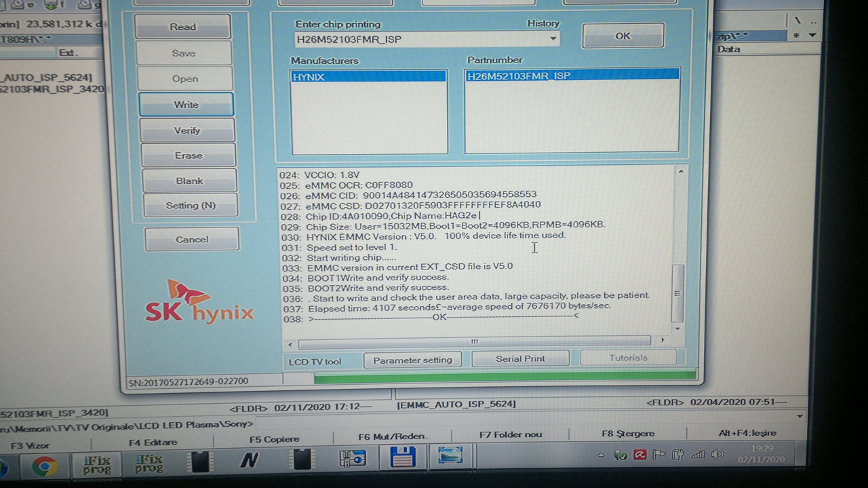The width and height of the screenshot is (868, 488).
Task: Show hidden system tray icons
Action: (601, 455)
